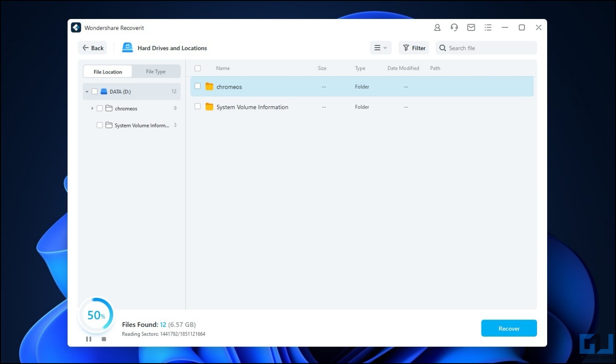The image size is (616, 364).
Task: Close the Recoverit window
Action: 538,27
